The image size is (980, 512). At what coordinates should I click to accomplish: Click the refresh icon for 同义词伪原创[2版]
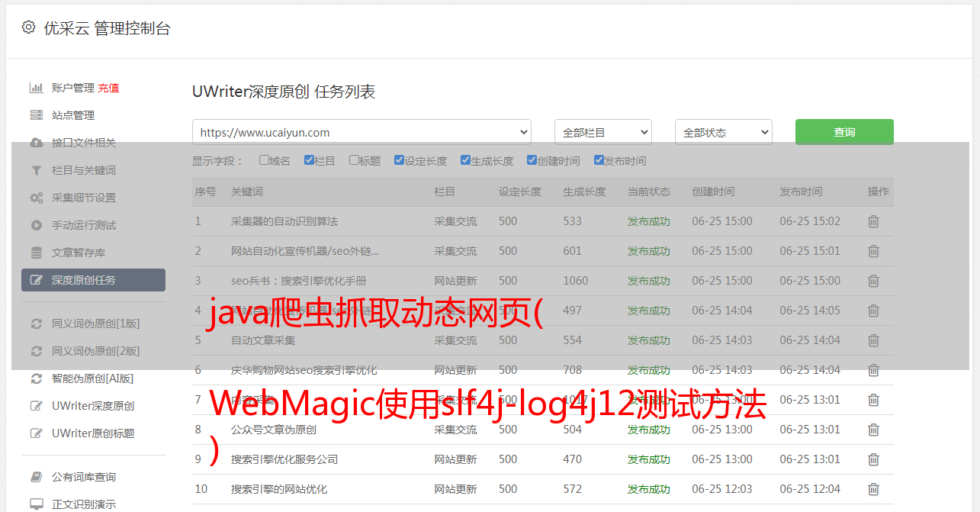tap(36, 351)
